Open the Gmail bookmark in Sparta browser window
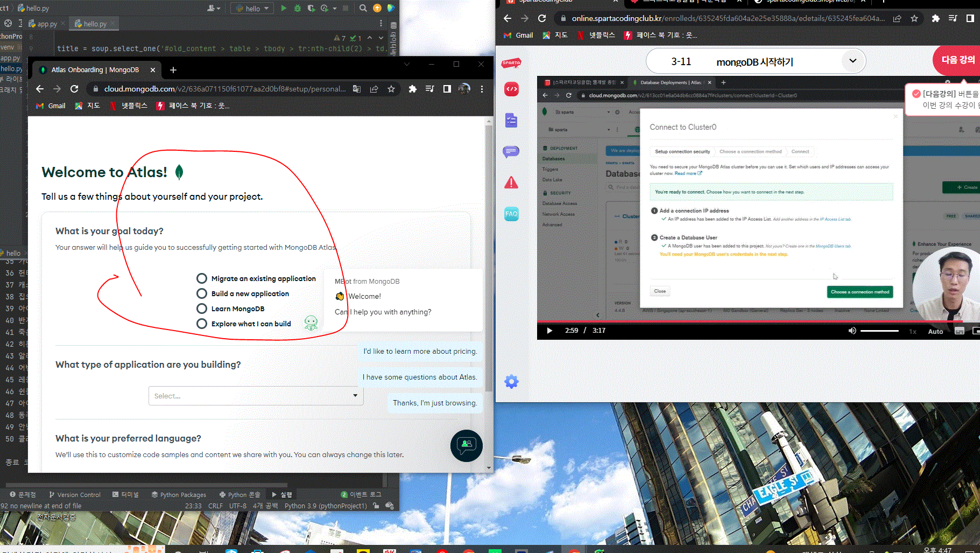980x553 pixels. [519, 35]
